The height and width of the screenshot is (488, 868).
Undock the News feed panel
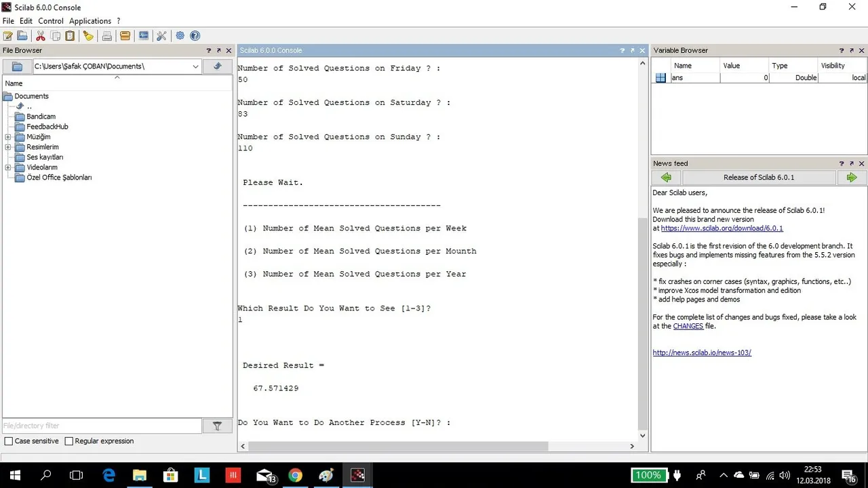[852, 163]
